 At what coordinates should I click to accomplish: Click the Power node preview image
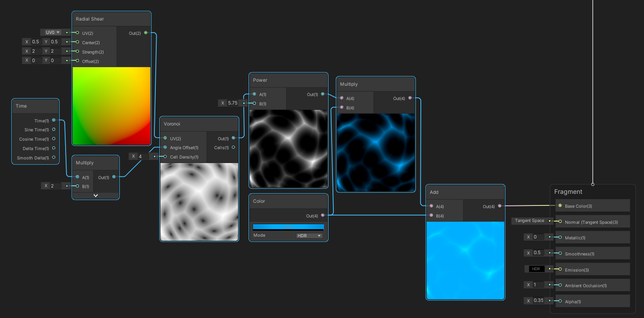click(x=288, y=149)
